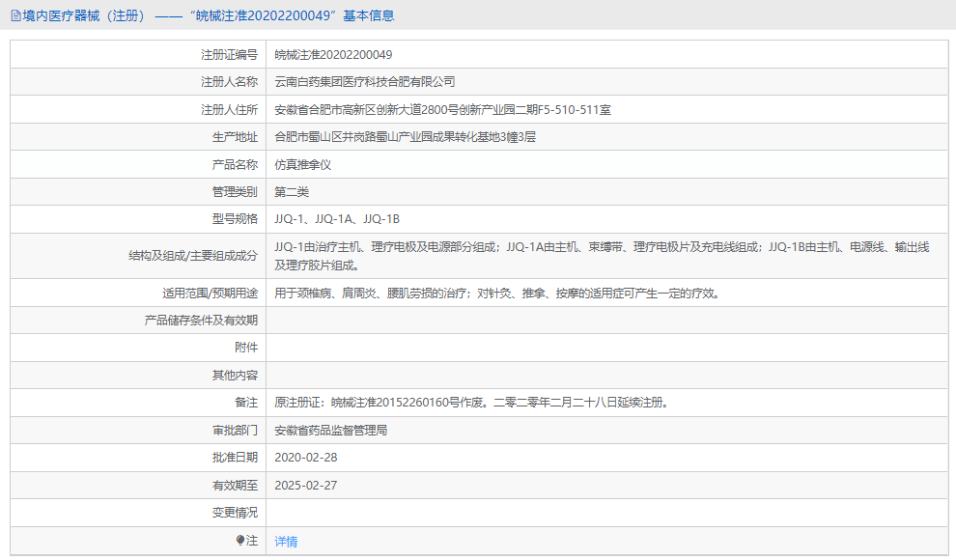Click the 备注 label
Image resolution: width=956 pixels, height=560 pixels.
pyautogui.click(x=246, y=403)
